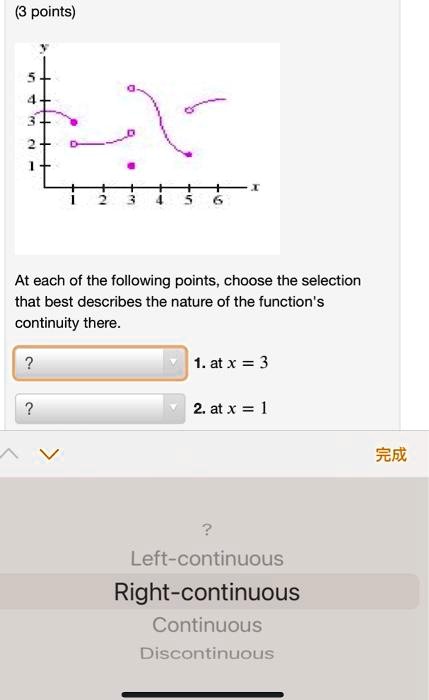This screenshot has height=700, width=429.
Task: Tap the '2. at x = 1' label
Action: coord(230,408)
